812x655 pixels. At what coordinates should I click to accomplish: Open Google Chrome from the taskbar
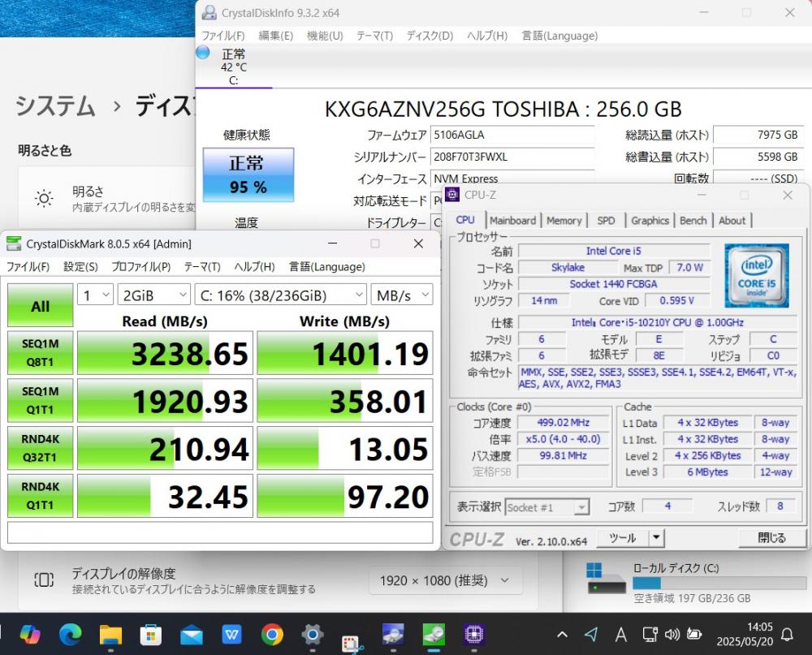click(272, 634)
